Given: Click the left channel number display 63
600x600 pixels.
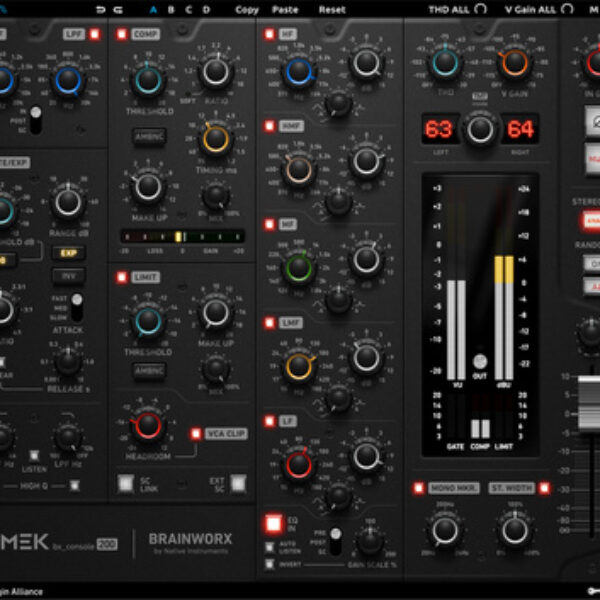Looking at the screenshot, I should click(x=440, y=129).
